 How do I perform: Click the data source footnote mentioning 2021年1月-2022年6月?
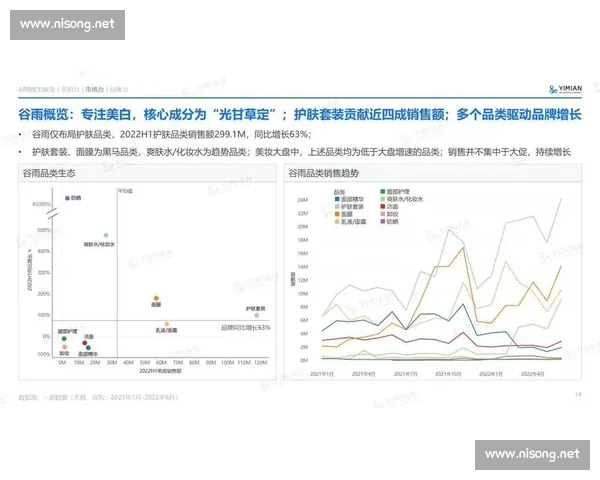point(98,397)
